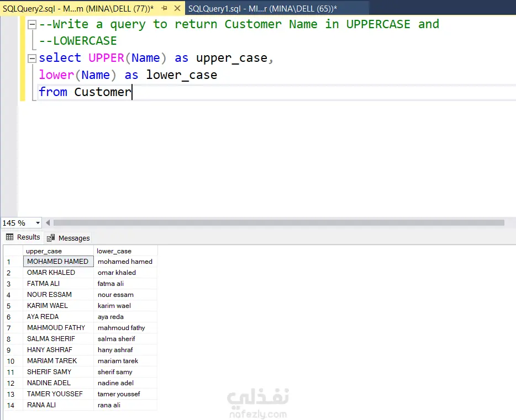Viewport: 516px width, 420px height.
Task: Open the 145 % zoom dropdown
Action: [38, 223]
